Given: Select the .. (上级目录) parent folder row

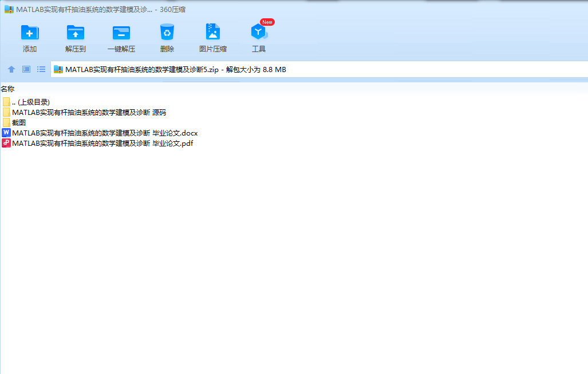Looking at the screenshot, I should pos(26,102).
